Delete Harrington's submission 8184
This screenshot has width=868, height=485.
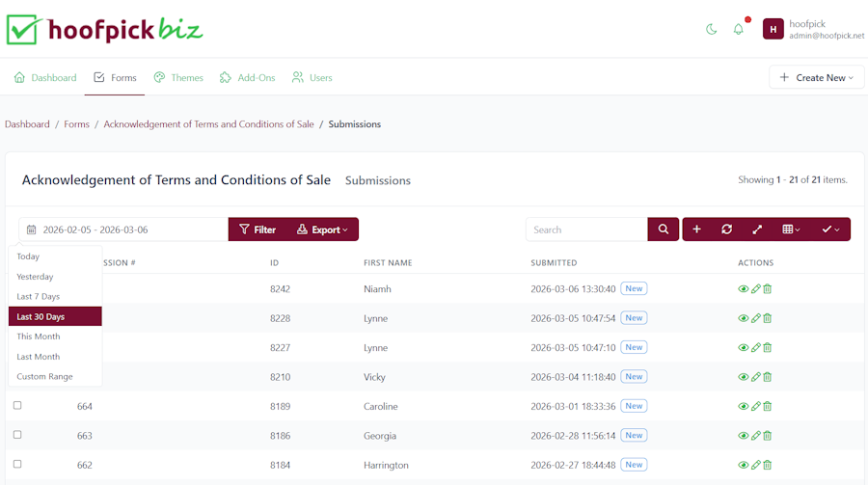coord(768,465)
